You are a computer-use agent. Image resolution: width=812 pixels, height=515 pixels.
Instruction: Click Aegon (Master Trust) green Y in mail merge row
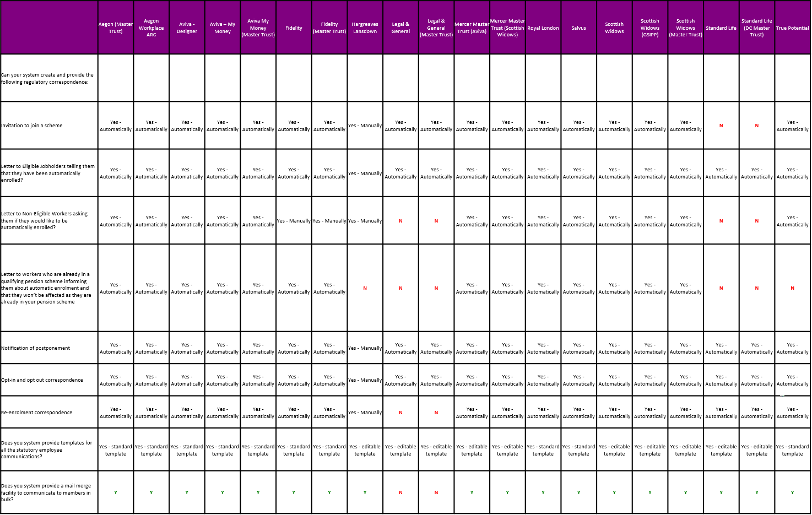116,492
